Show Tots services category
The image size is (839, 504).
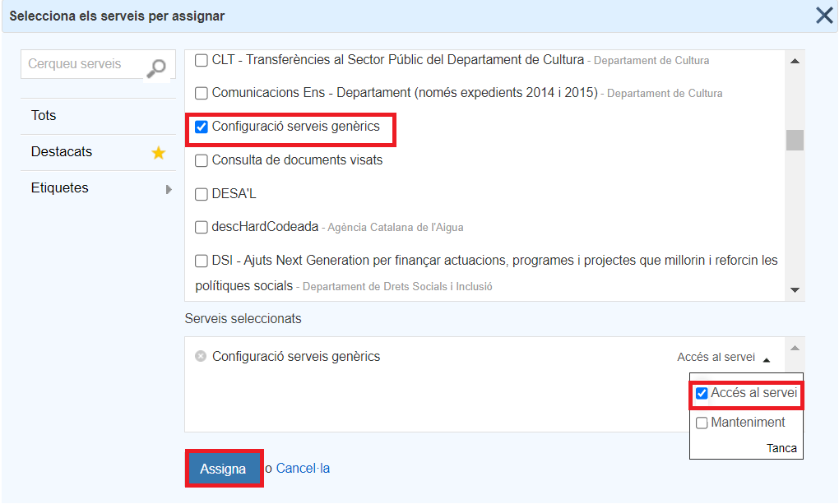(x=44, y=116)
